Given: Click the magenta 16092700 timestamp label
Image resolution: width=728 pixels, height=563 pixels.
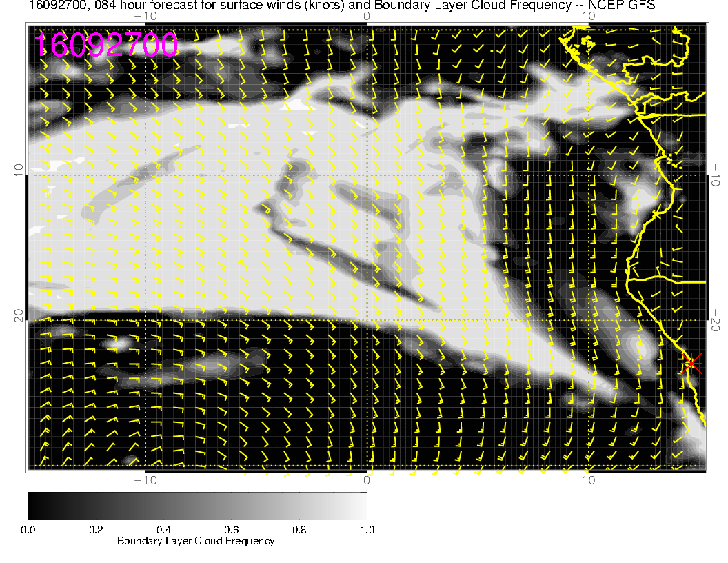Looking at the screenshot, I should 106,46.
